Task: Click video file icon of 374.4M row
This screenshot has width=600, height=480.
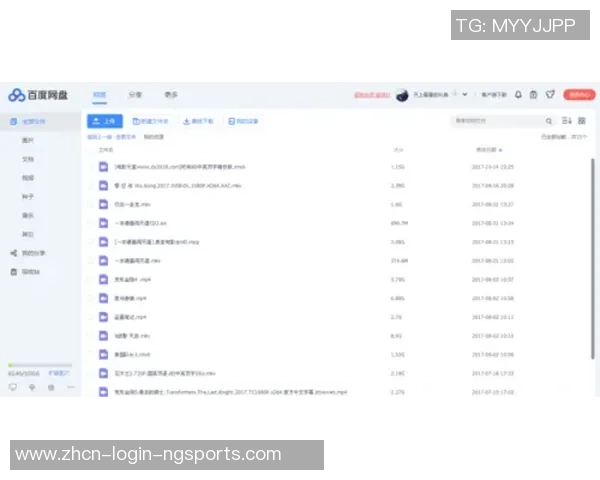Action: tap(103, 261)
